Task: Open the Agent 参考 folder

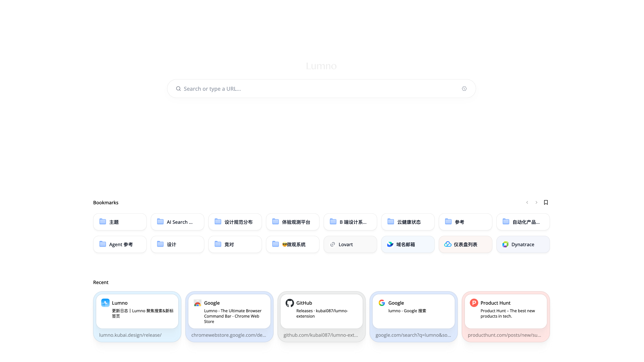Action: click(120, 244)
